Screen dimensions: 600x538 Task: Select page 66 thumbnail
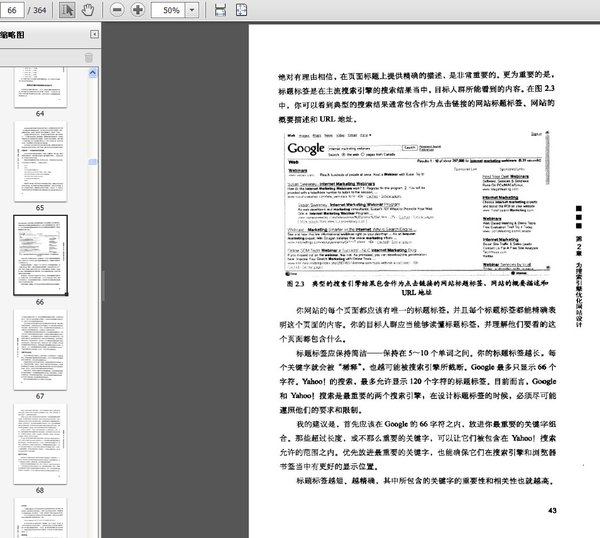(x=40, y=255)
